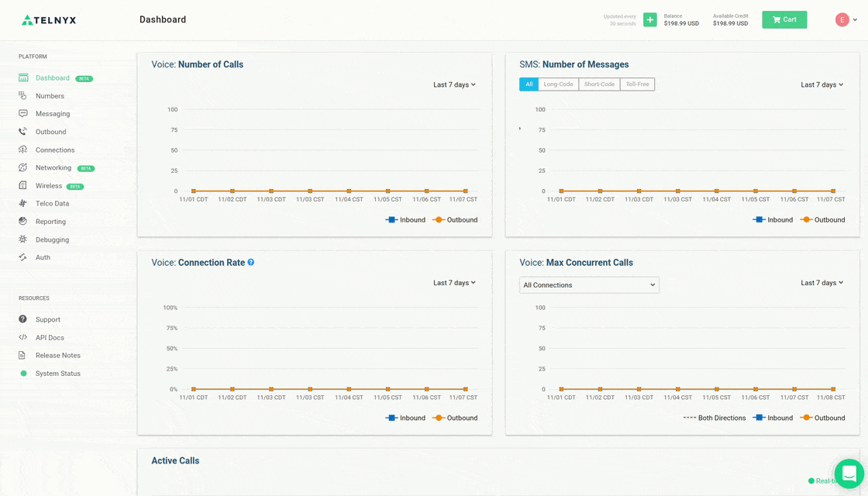The image size is (868, 496).
Task: Toggle Outbound series in Max Concurrent Calls legend
Action: pyautogui.click(x=822, y=418)
